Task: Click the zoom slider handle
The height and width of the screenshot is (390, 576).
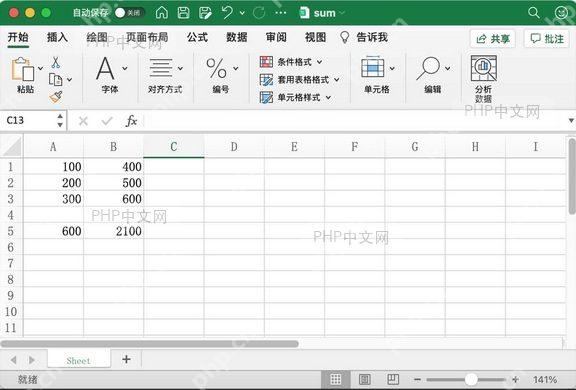Action: [471, 379]
